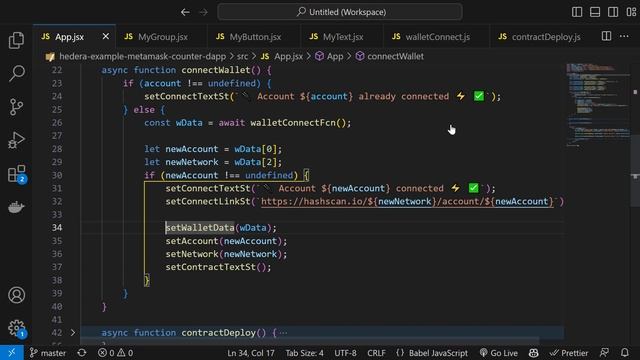This screenshot has width=640, height=360.
Task: Click the minimap code overview
Action: (x=598, y=104)
